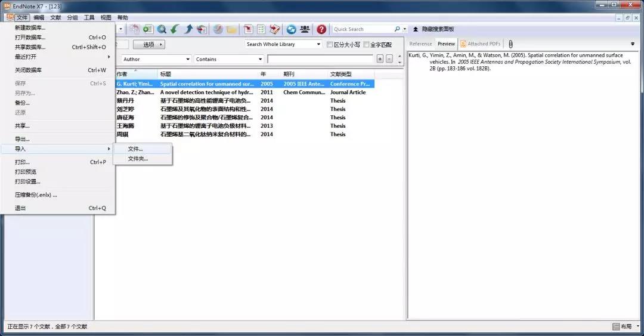Click the plus button to add a search row
This screenshot has height=336, width=644.
tap(380, 59)
